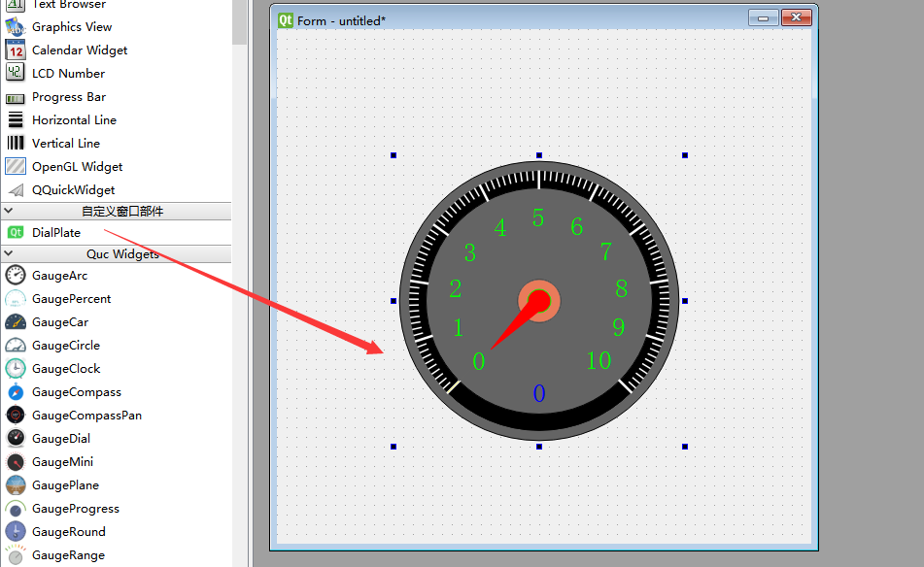Click the Calendar Widget icon
924x567 pixels.
click(15, 50)
